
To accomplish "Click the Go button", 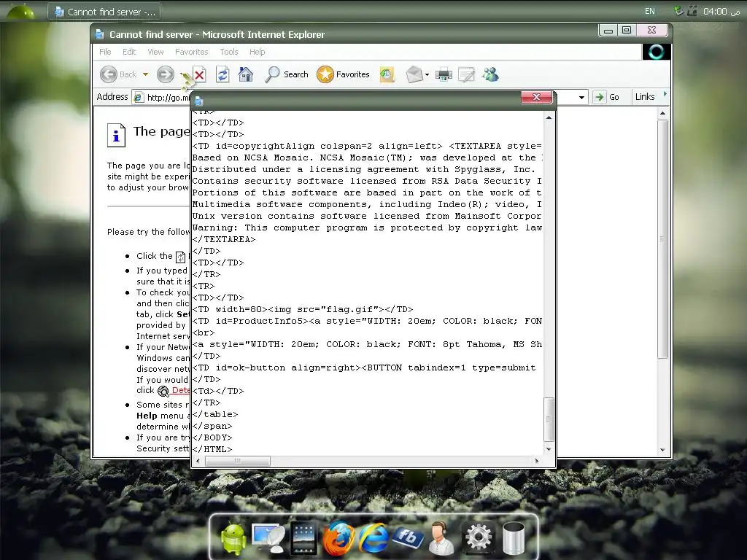I will (x=607, y=97).
